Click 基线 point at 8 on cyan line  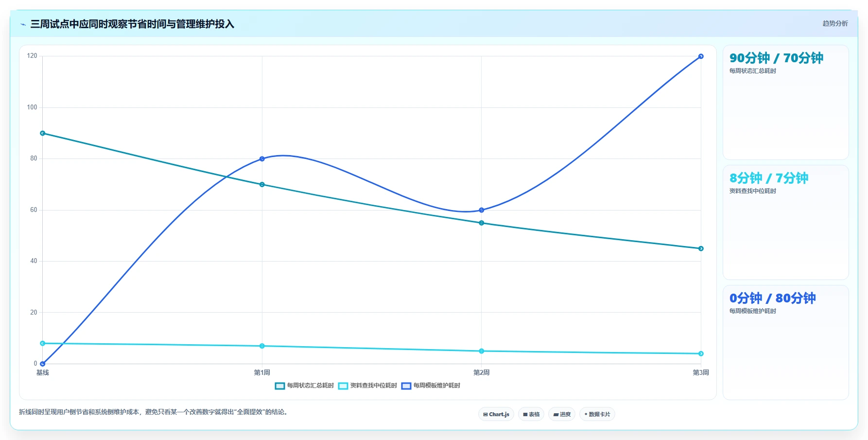point(43,343)
